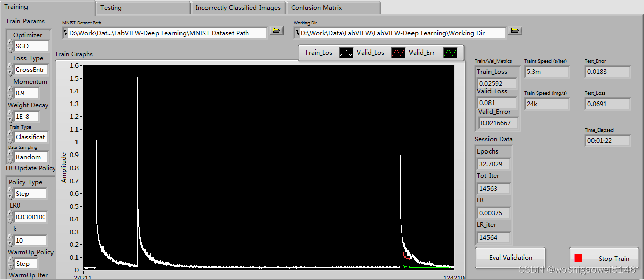Viewport: 644px width, 280px height.
Task: Open the Data_Sampling Random ring field
Action: pyautogui.click(x=31, y=157)
